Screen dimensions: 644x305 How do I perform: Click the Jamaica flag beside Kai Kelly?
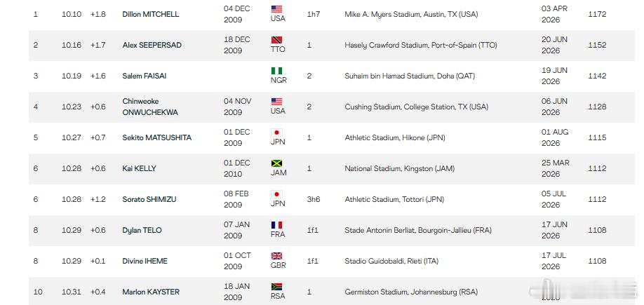[x=276, y=163]
